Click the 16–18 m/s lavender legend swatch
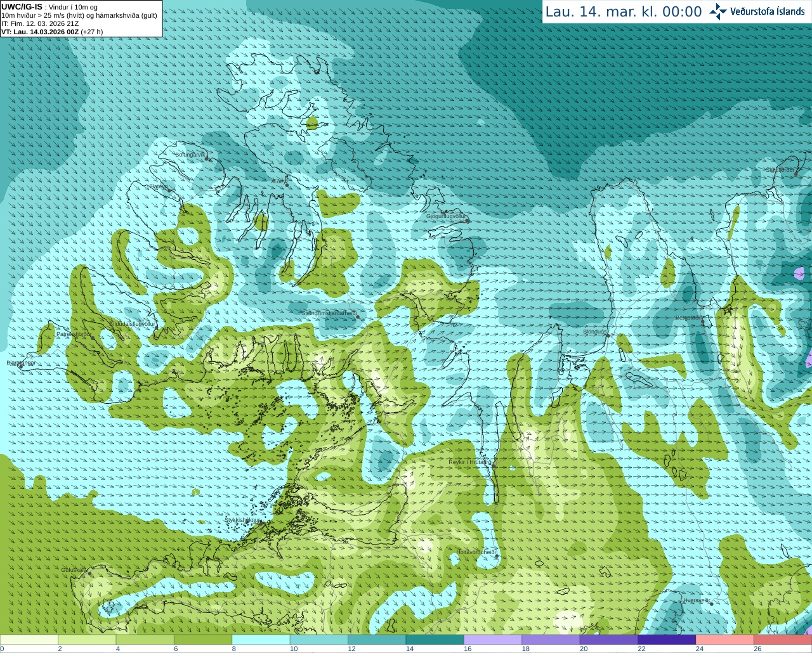Viewport: 812px width, 653px height. pyautogui.click(x=493, y=640)
